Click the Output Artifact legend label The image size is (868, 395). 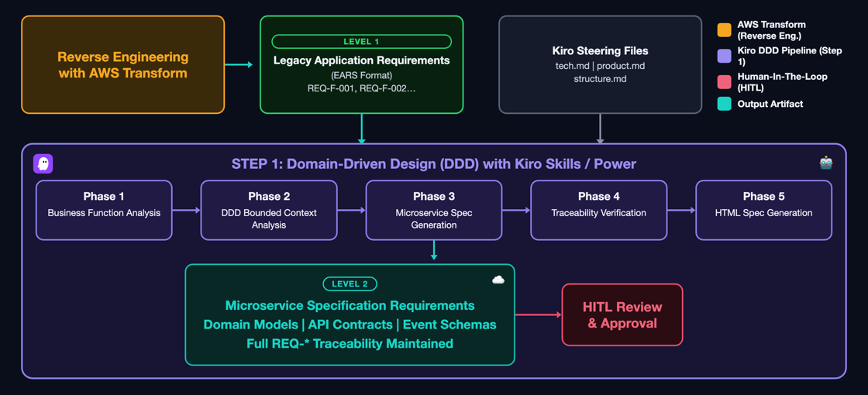pyautogui.click(x=770, y=104)
